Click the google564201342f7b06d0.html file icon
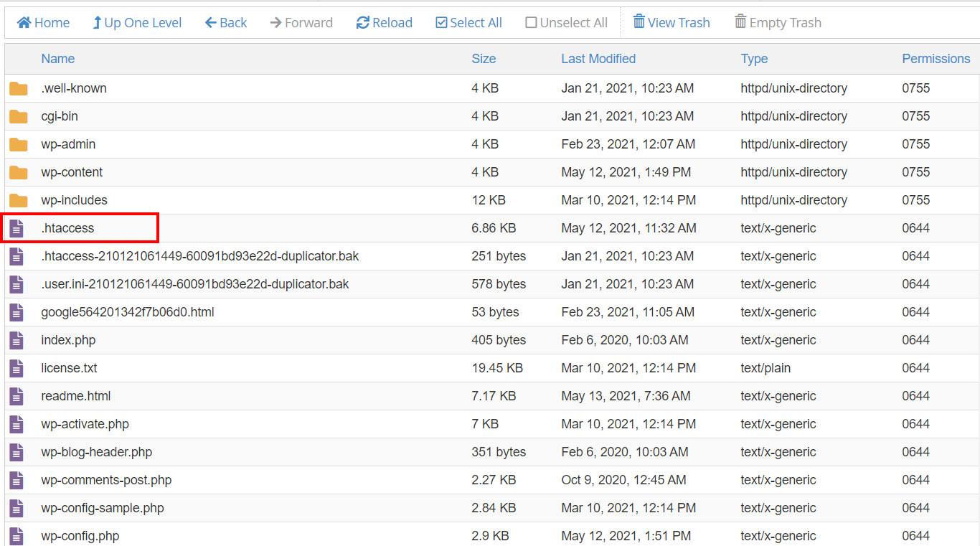Image resolution: width=980 pixels, height=546 pixels. coord(17,313)
